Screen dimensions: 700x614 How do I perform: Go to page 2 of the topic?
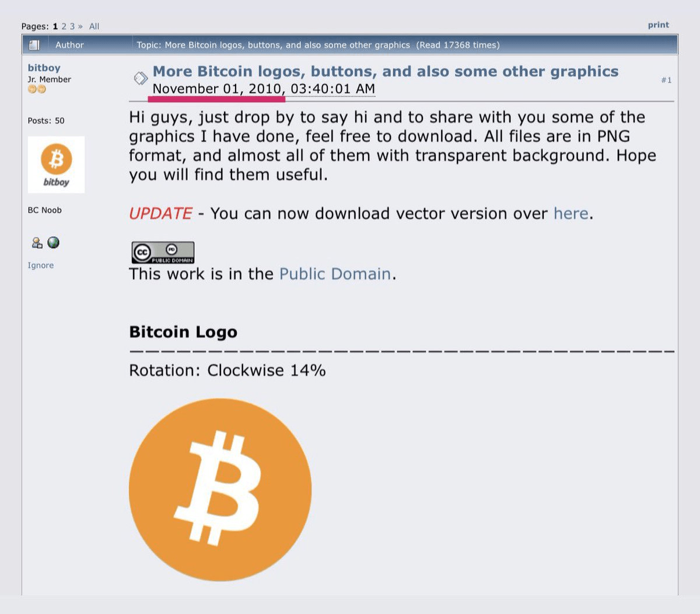[x=64, y=26]
